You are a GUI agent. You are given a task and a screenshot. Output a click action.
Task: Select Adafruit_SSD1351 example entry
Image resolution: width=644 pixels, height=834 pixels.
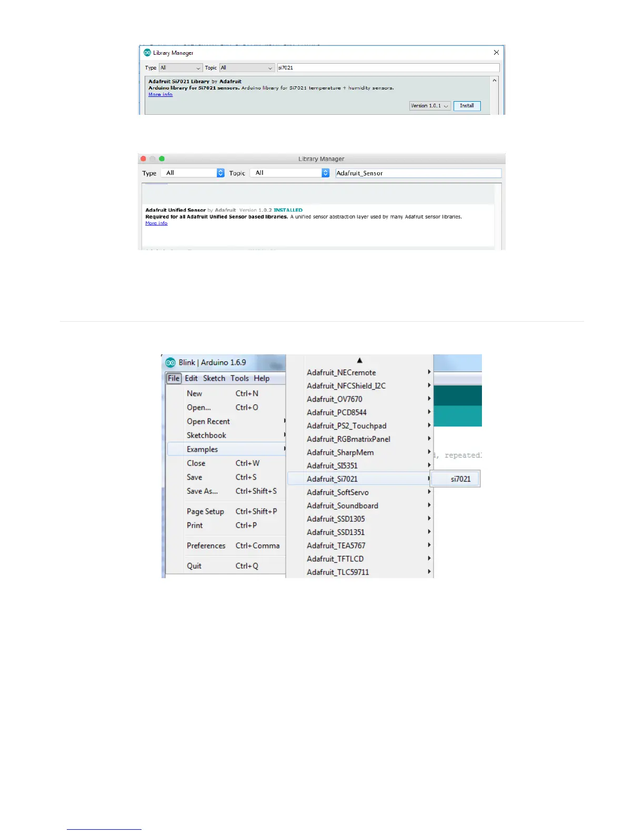pos(360,532)
